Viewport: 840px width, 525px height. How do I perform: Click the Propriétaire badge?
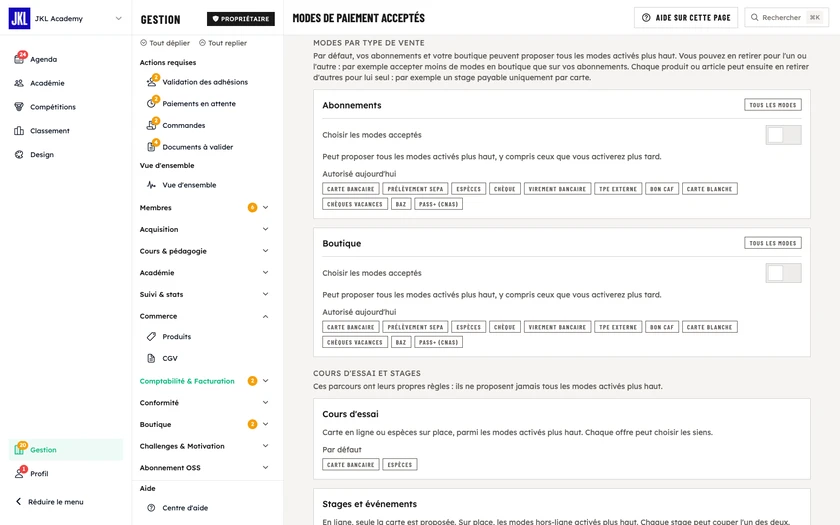241,19
